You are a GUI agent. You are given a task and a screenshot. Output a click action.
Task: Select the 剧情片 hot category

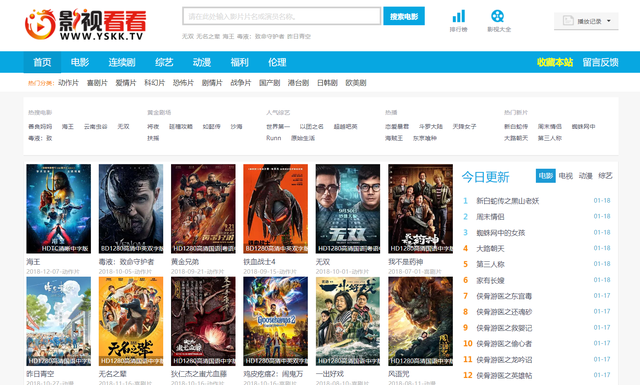tap(212, 83)
